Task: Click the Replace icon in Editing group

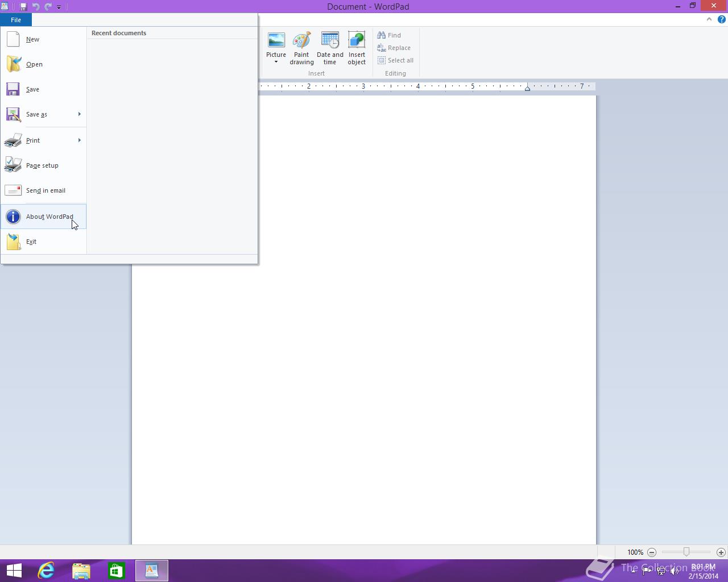Action: pyautogui.click(x=382, y=48)
